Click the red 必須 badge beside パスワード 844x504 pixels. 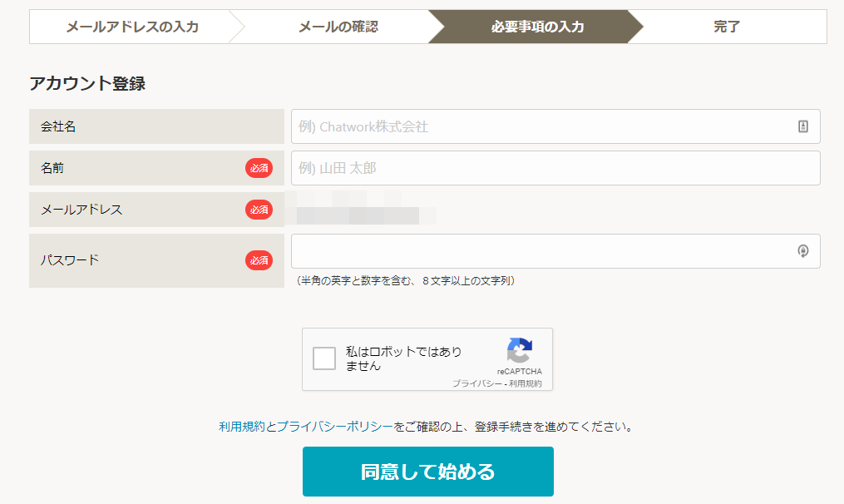click(259, 260)
